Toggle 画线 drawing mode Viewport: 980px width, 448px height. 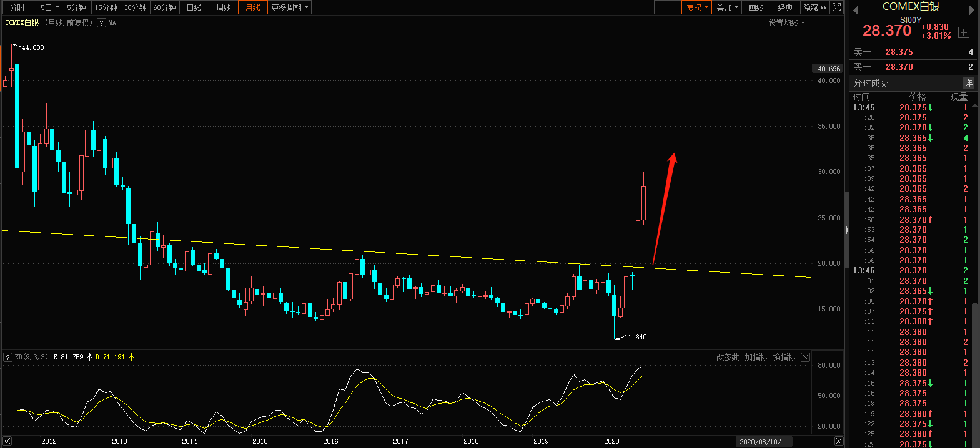point(756,7)
